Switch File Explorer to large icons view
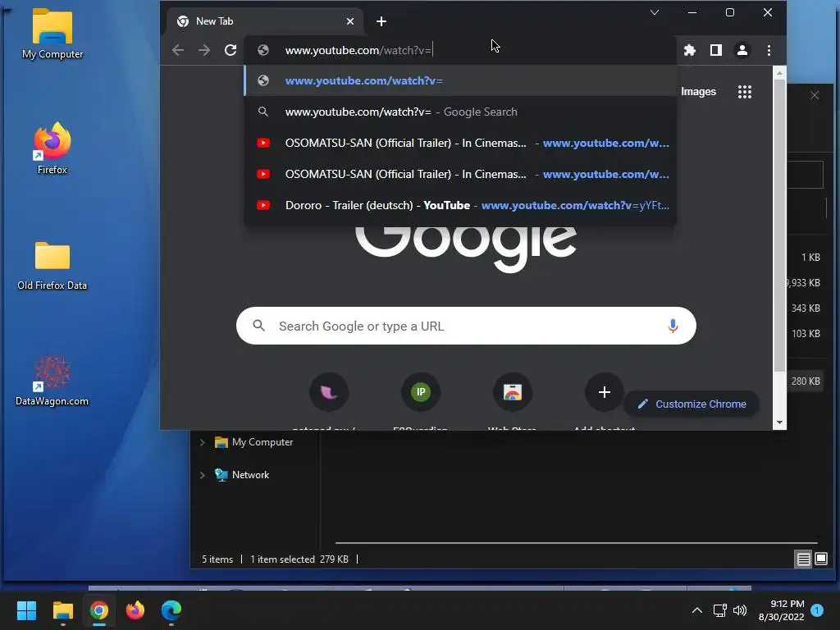This screenshot has width=840, height=630. (820, 559)
